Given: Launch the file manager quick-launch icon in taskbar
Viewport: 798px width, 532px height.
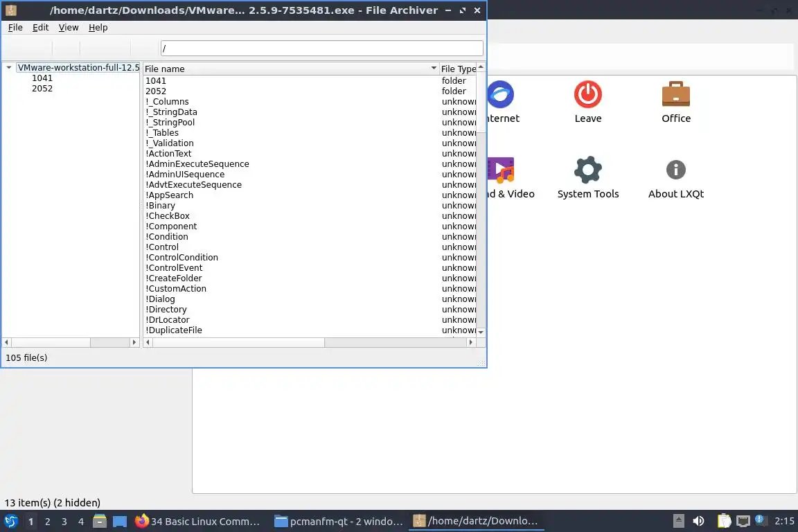Looking at the screenshot, I should [x=100, y=522].
